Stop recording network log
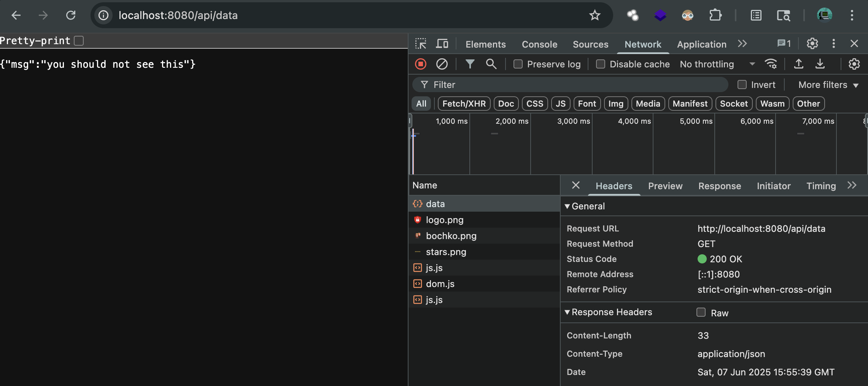Screen dimensions: 868x386 pos(421,64)
